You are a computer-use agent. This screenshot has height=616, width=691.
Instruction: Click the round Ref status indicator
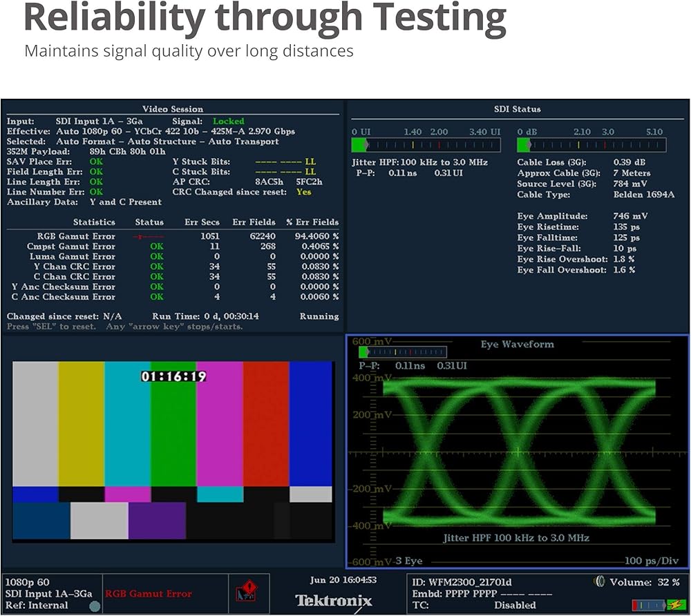pos(95,606)
